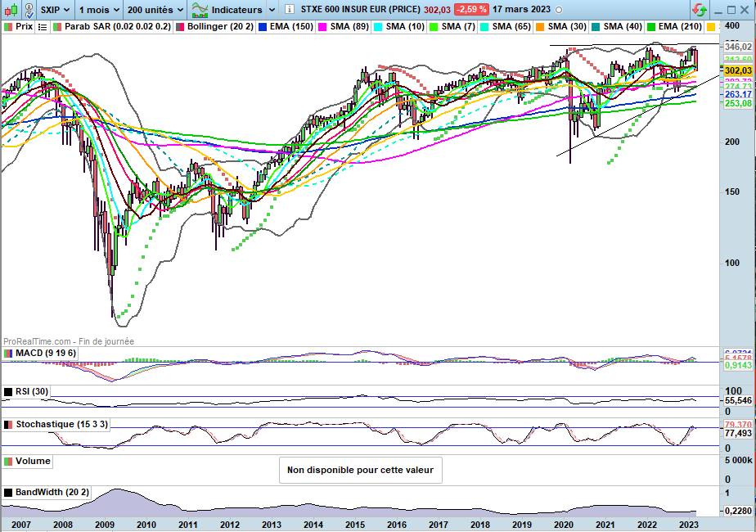Toggle the circle indicator beside the date
The image size is (756, 532).
point(558,10)
